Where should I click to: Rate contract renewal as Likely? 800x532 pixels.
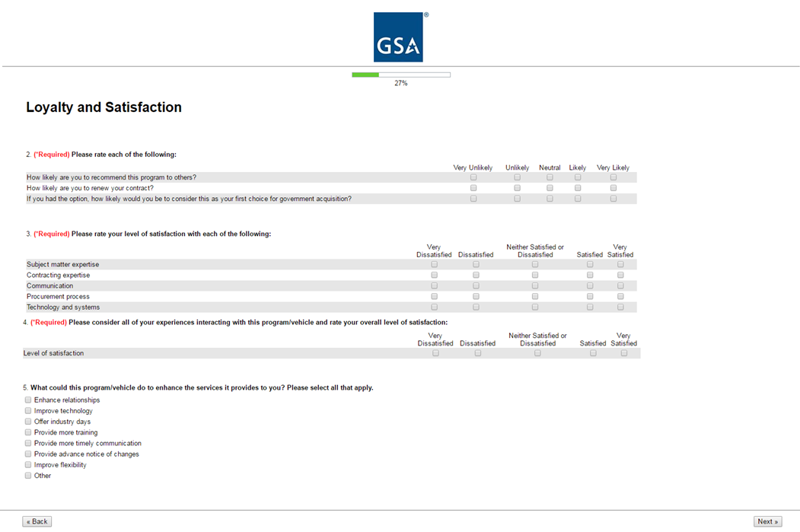click(x=578, y=188)
